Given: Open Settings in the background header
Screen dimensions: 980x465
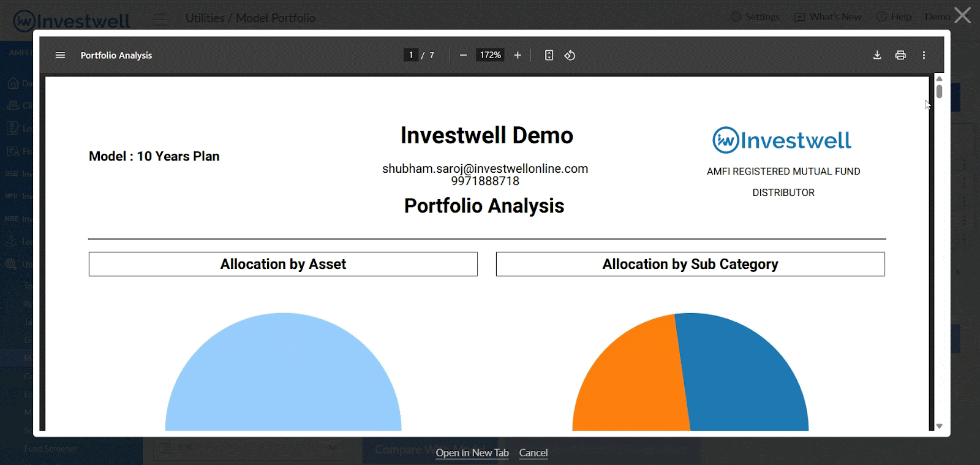Looking at the screenshot, I should coord(755,17).
